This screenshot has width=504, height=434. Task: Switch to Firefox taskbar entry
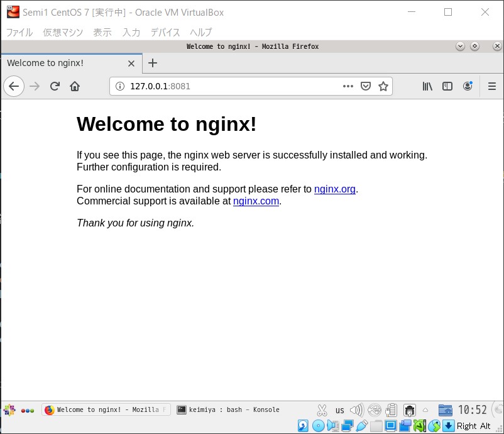click(x=106, y=409)
